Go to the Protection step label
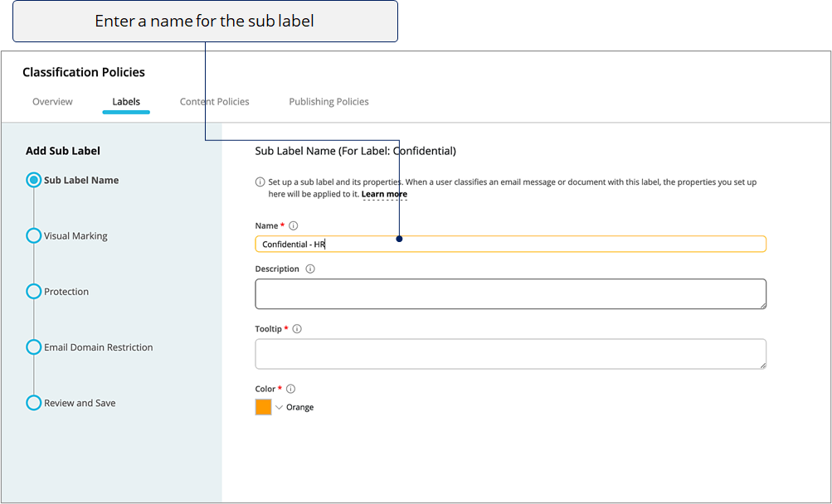 coord(66,292)
